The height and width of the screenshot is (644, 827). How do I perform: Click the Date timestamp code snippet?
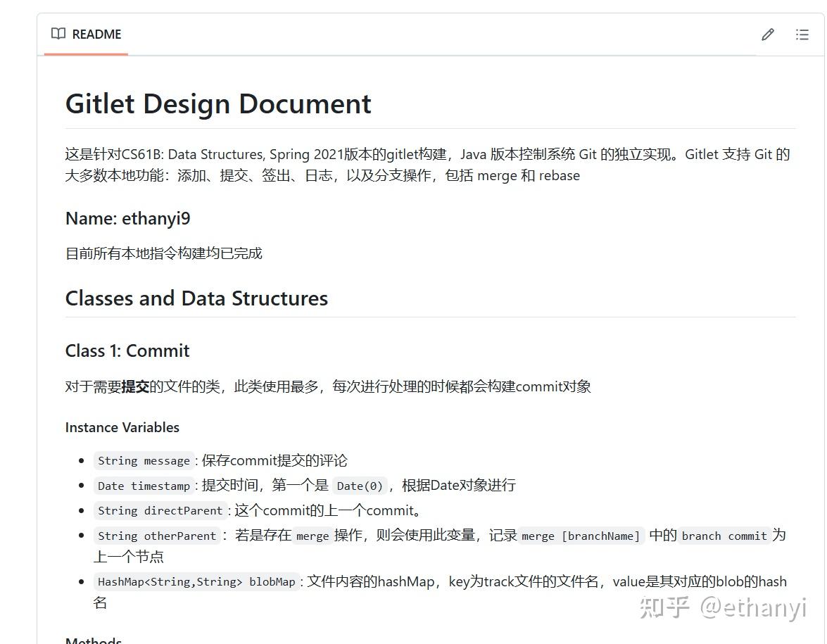[144, 486]
